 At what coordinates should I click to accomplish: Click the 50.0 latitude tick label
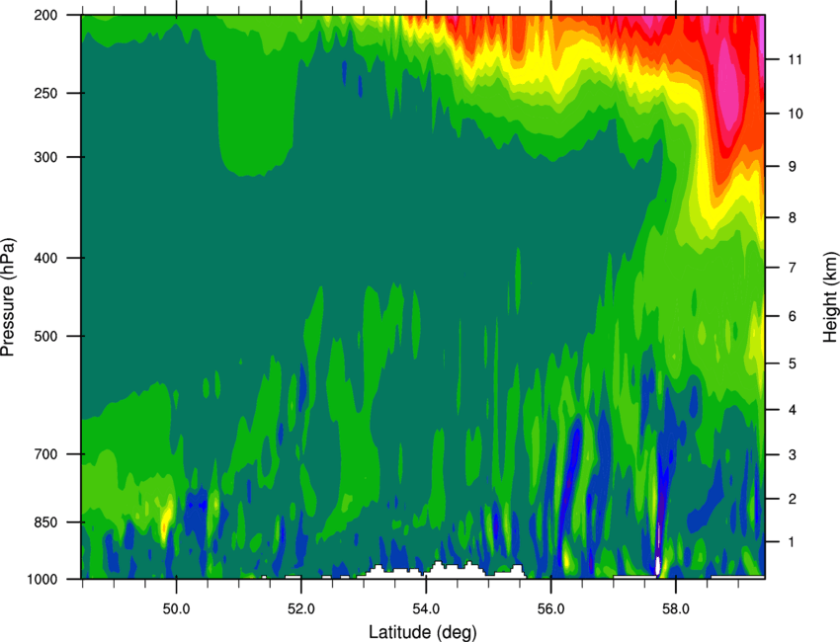(x=176, y=609)
